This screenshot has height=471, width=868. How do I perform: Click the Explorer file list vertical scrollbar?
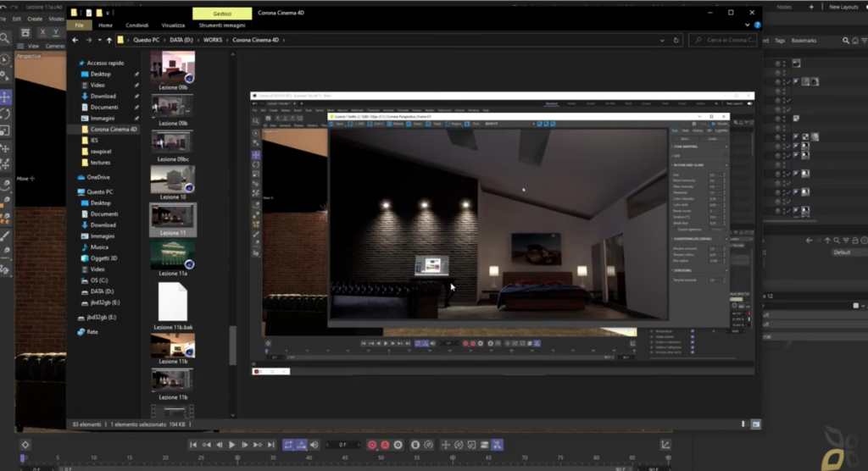232,345
